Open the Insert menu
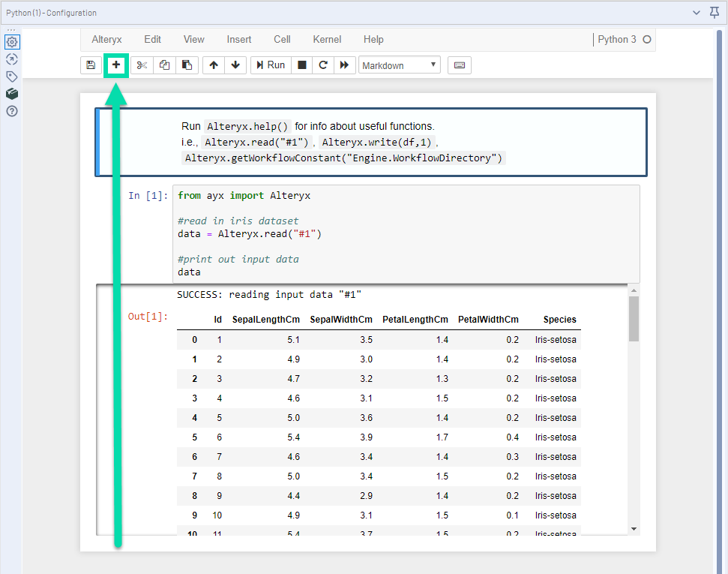This screenshot has width=728, height=574. pos(239,40)
